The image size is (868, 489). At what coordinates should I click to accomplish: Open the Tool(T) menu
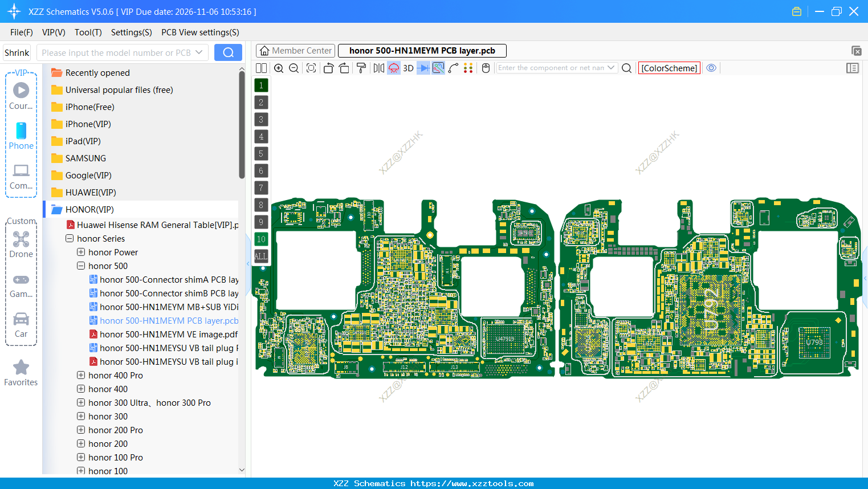[88, 32]
